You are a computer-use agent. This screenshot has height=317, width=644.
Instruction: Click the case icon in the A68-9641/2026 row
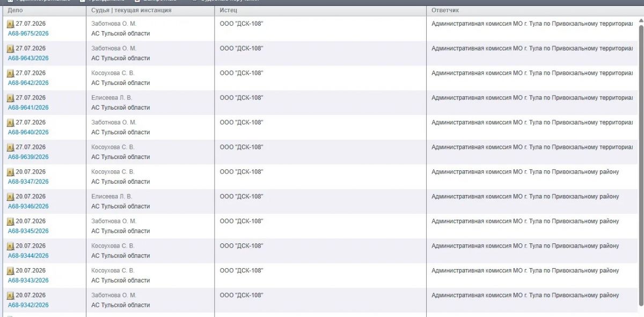tap(10, 98)
